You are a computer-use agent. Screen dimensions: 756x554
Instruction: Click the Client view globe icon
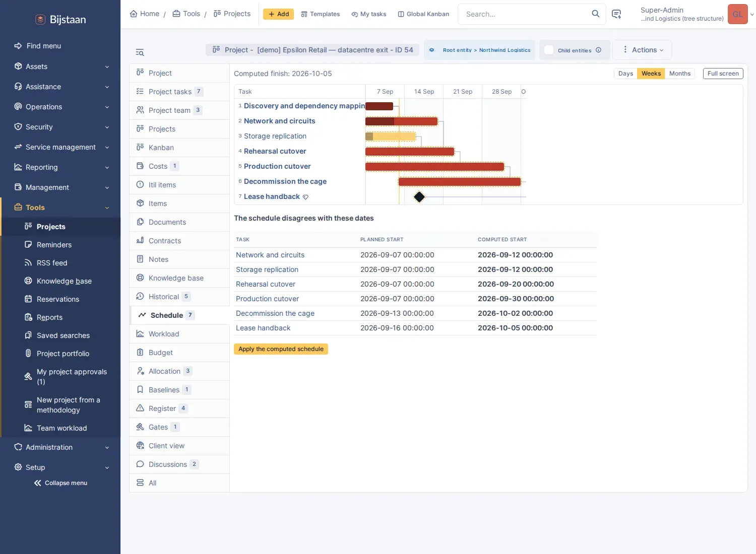pos(140,445)
